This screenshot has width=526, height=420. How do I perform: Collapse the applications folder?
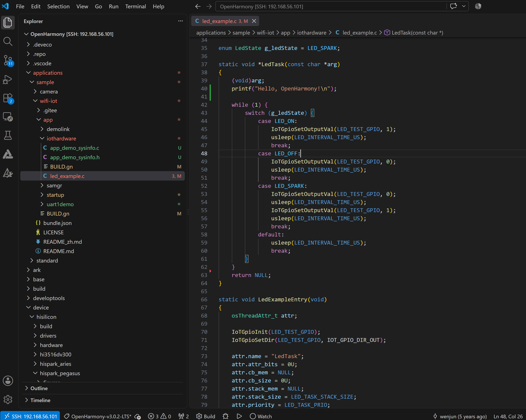tap(103, 73)
